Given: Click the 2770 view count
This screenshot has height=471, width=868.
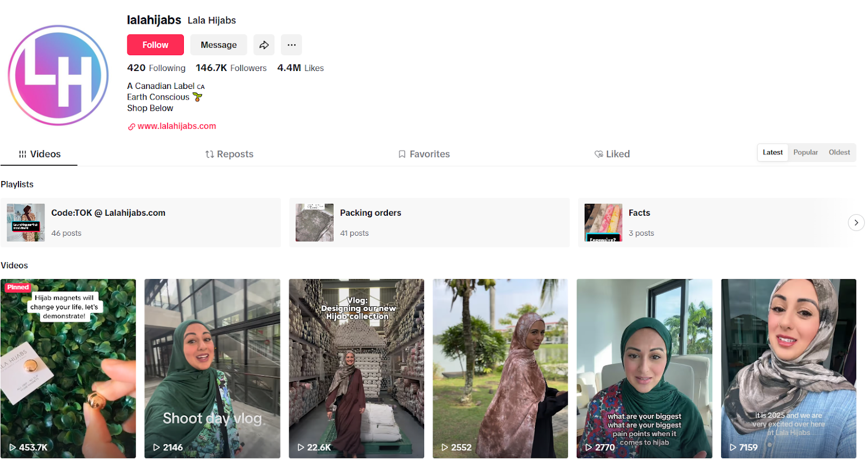Looking at the screenshot, I should click(605, 448).
